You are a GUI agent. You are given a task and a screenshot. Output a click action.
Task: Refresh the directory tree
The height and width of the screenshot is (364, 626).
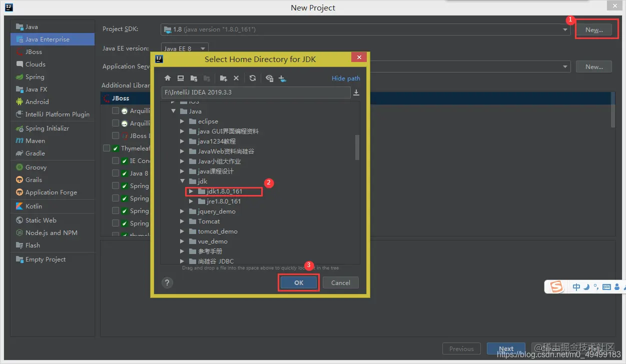(253, 78)
